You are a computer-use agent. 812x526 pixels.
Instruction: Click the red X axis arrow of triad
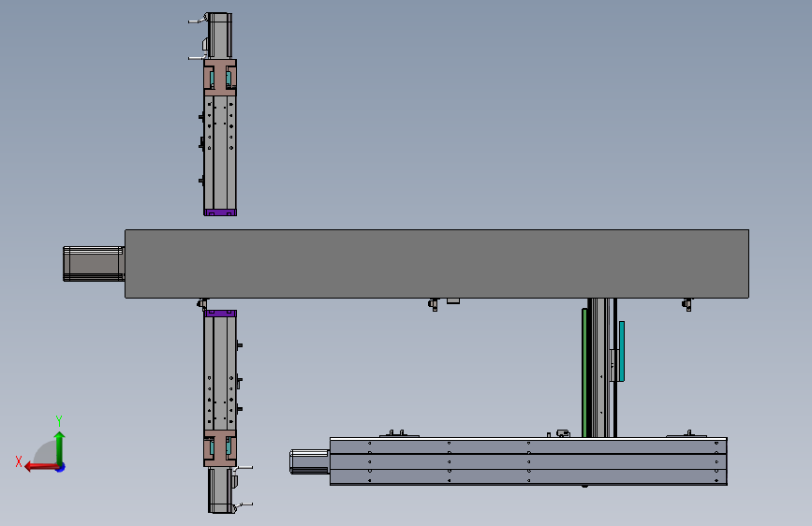pyautogui.click(x=40, y=467)
